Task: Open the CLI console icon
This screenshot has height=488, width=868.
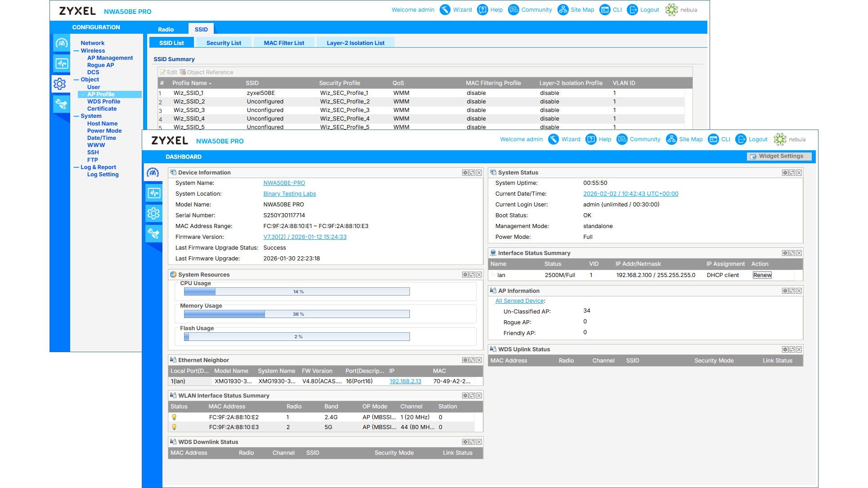Action: [713, 139]
